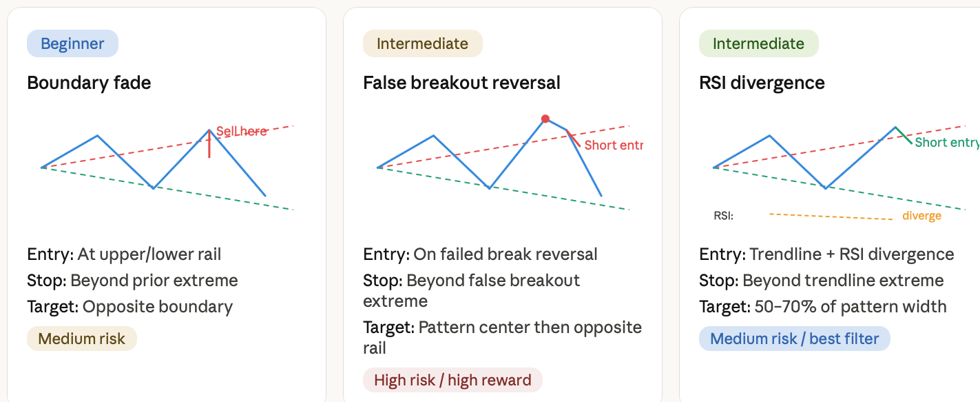This screenshot has width=980, height=402.
Task: Open the False breakout reversal heading
Action: tap(461, 83)
